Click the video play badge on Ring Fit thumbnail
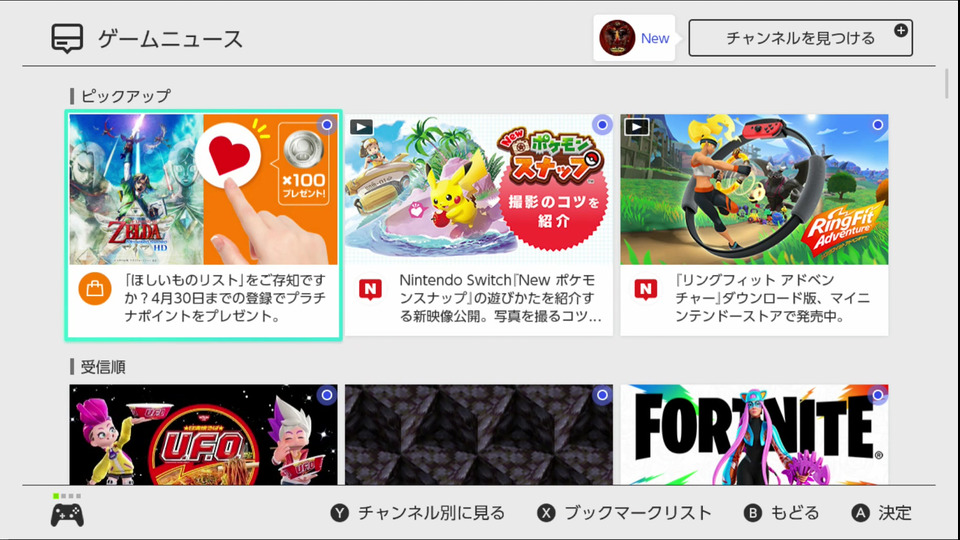 [637, 127]
